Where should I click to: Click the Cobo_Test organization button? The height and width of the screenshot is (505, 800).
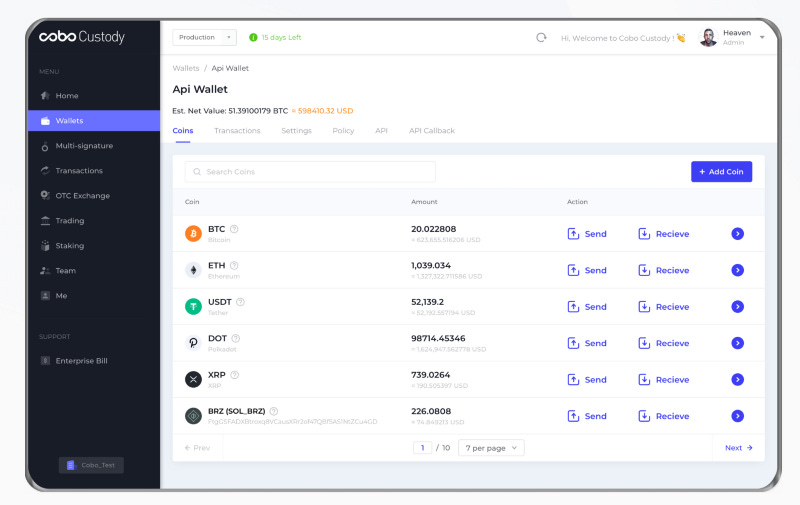point(91,465)
